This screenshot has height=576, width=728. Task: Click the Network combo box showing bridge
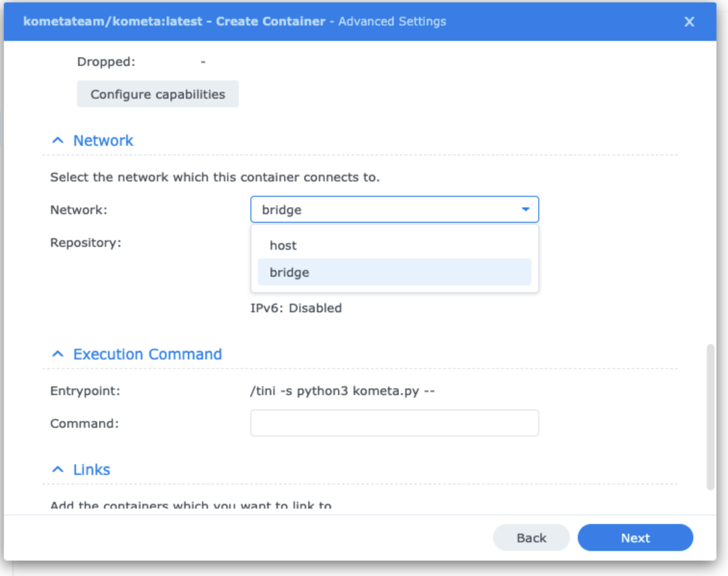pos(394,209)
